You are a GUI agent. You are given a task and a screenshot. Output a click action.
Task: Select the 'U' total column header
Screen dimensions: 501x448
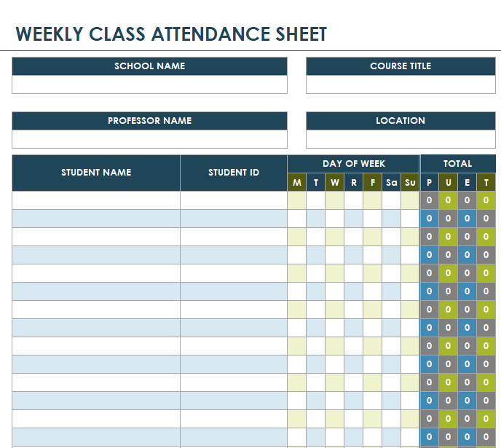[x=449, y=183]
